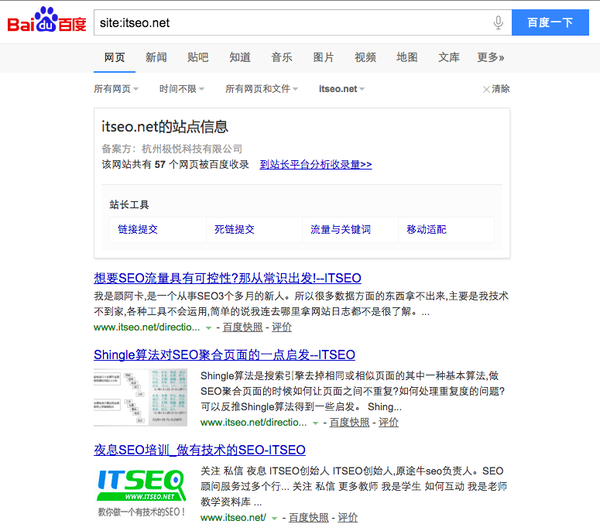Open the 音乐 tab
Screen dimensions: 600x531
(x=282, y=57)
